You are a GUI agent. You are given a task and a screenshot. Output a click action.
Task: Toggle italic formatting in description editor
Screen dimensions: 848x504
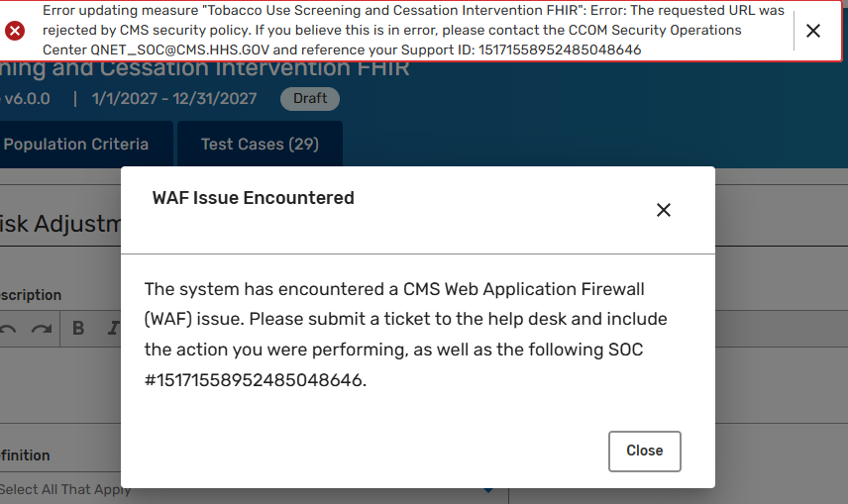(109, 329)
